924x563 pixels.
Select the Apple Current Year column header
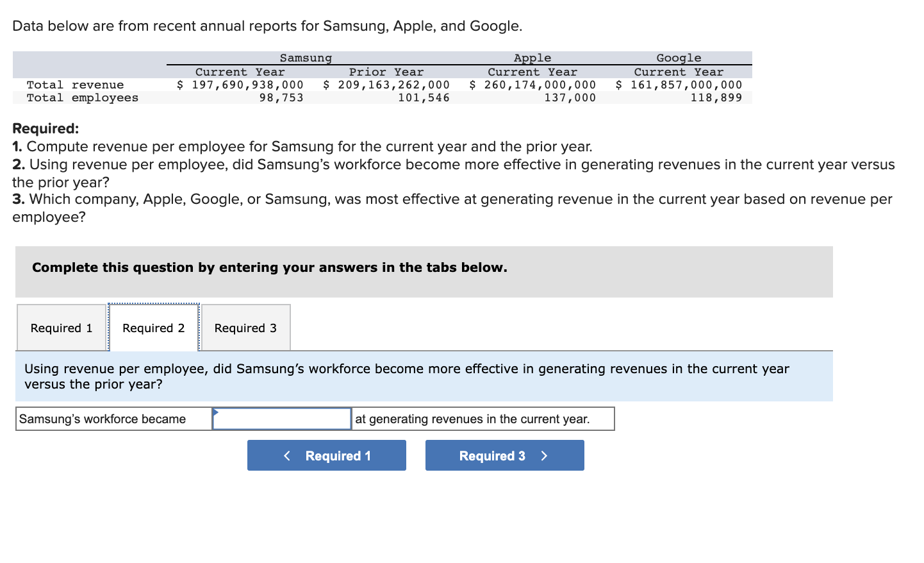point(532,71)
